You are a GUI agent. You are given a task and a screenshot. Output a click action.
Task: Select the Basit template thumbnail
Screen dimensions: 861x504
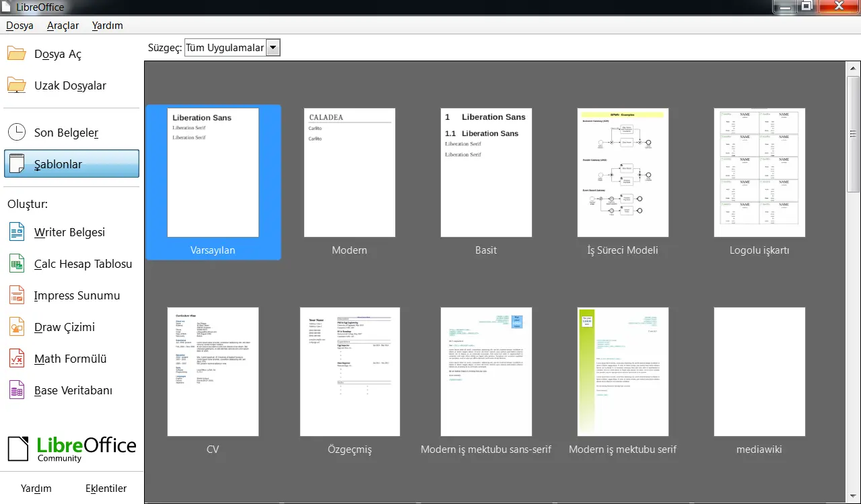coord(486,173)
